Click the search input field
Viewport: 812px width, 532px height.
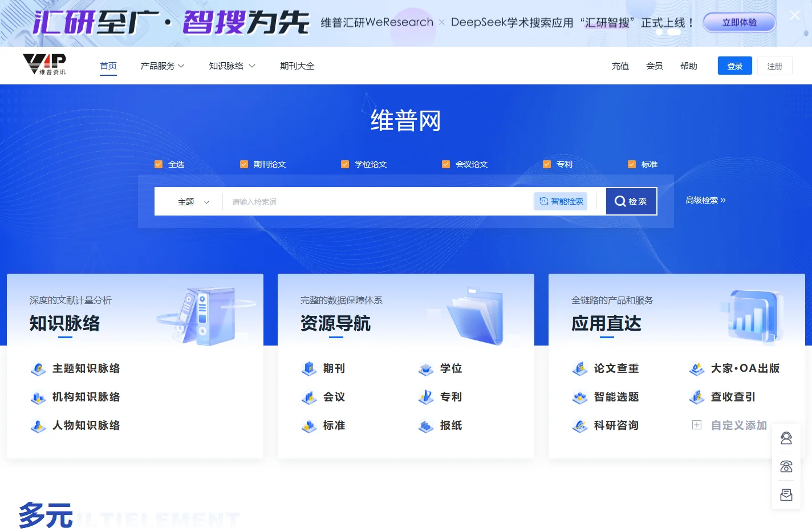pyautogui.click(x=377, y=202)
